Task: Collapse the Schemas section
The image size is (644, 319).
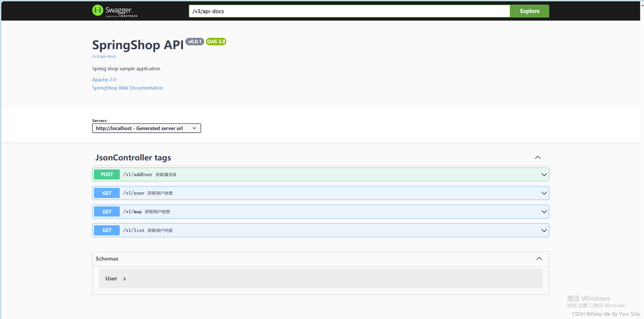Action: (x=539, y=258)
